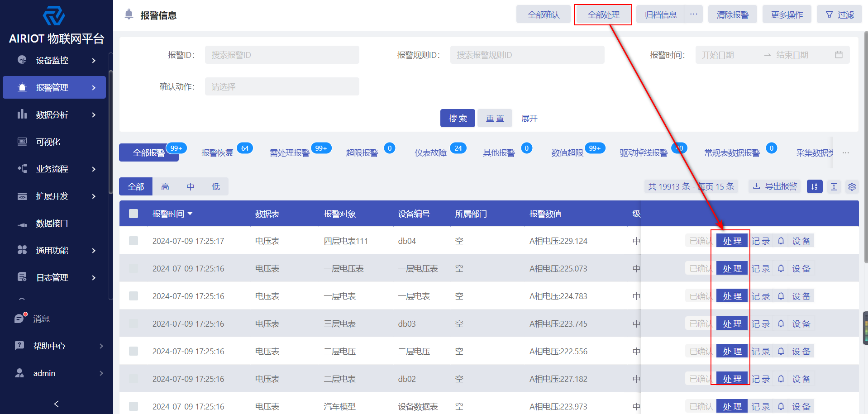Click the AIRIOT platform logo
Screen dimensions: 868x414
54,16
